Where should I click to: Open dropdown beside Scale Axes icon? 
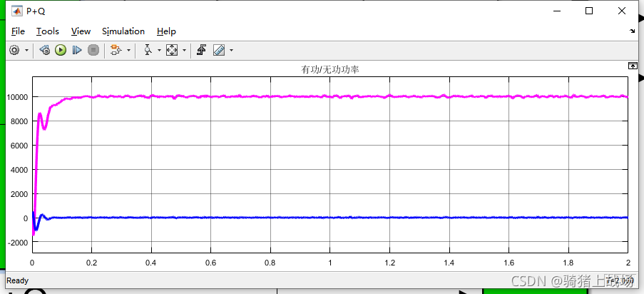(184, 50)
